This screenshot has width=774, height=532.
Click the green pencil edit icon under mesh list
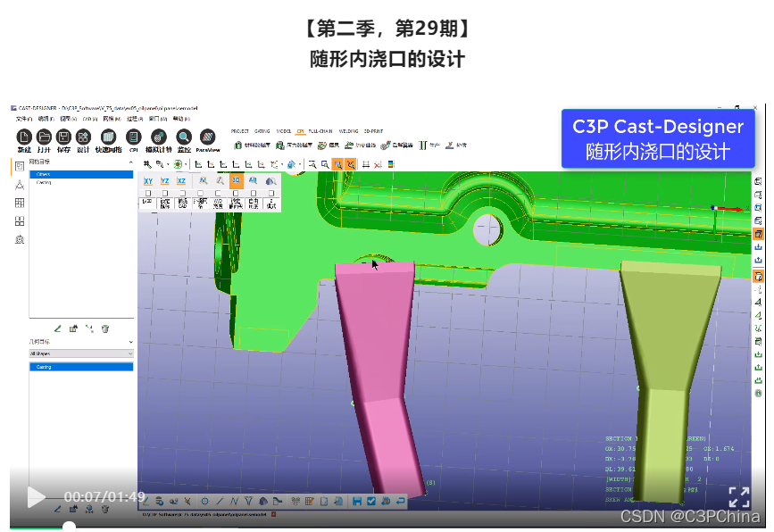point(58,328)
